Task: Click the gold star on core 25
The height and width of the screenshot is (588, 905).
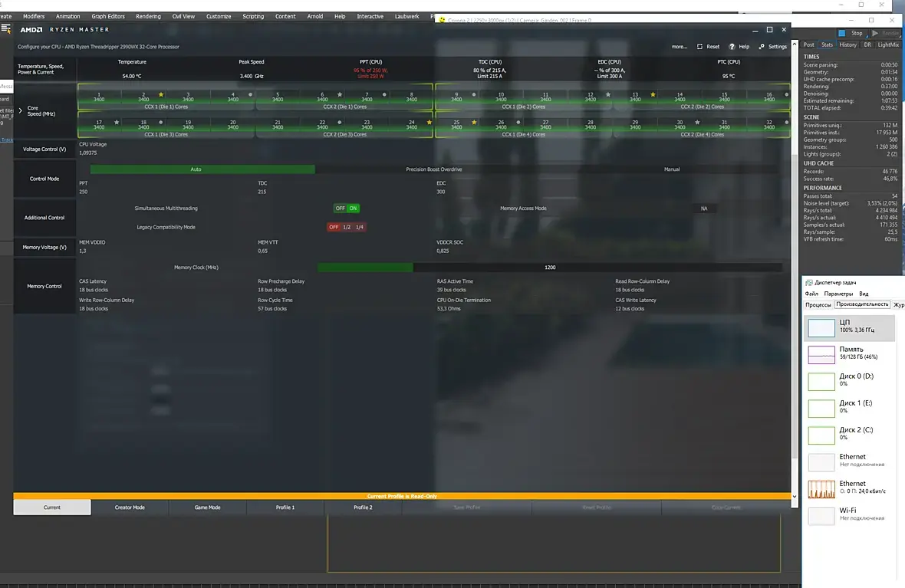Action: 474,123
